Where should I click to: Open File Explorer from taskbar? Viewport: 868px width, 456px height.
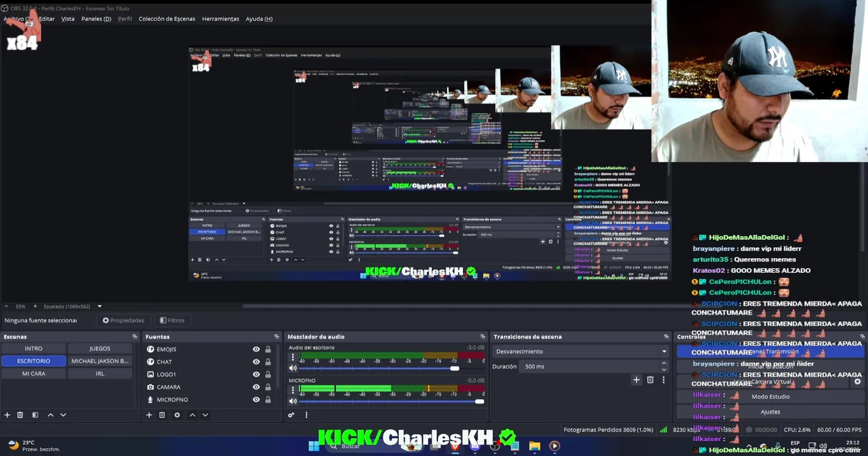(535, 446)
